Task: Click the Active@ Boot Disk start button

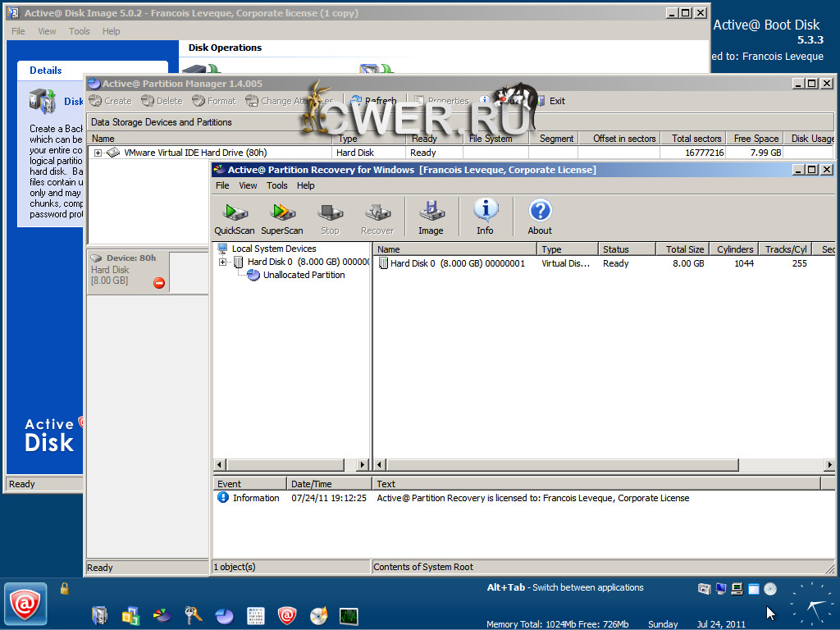Action: tap(25, 605)
